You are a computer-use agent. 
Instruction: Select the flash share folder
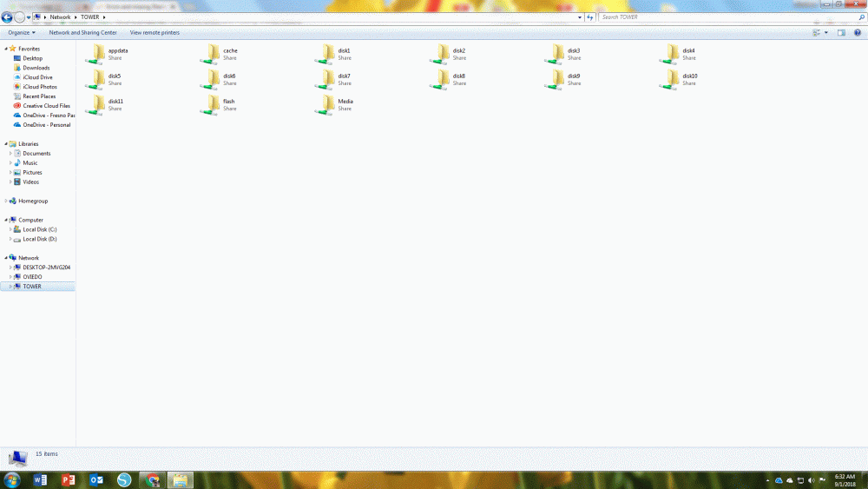pyautogui.click(x=219, y=105)
